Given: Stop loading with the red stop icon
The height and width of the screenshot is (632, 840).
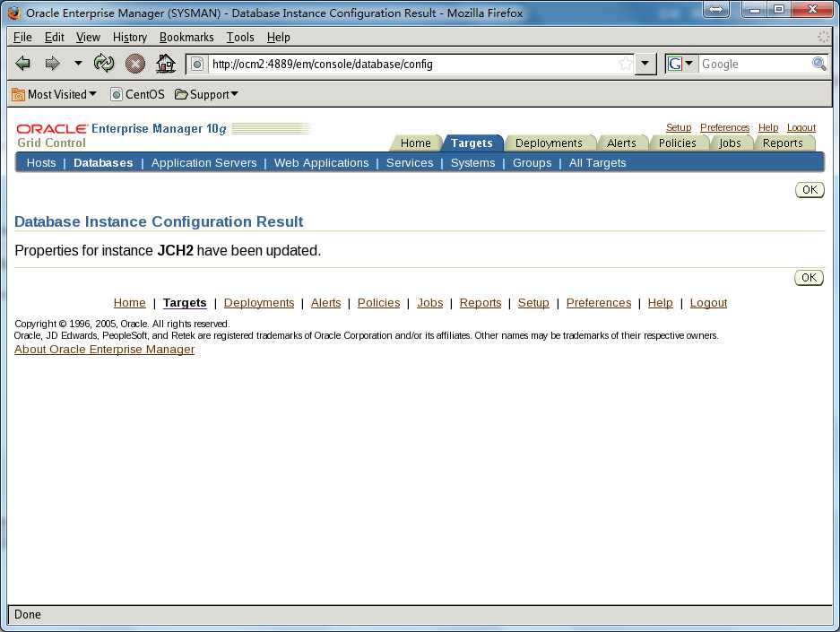Looking at the screenshot, I should (135, 64).
